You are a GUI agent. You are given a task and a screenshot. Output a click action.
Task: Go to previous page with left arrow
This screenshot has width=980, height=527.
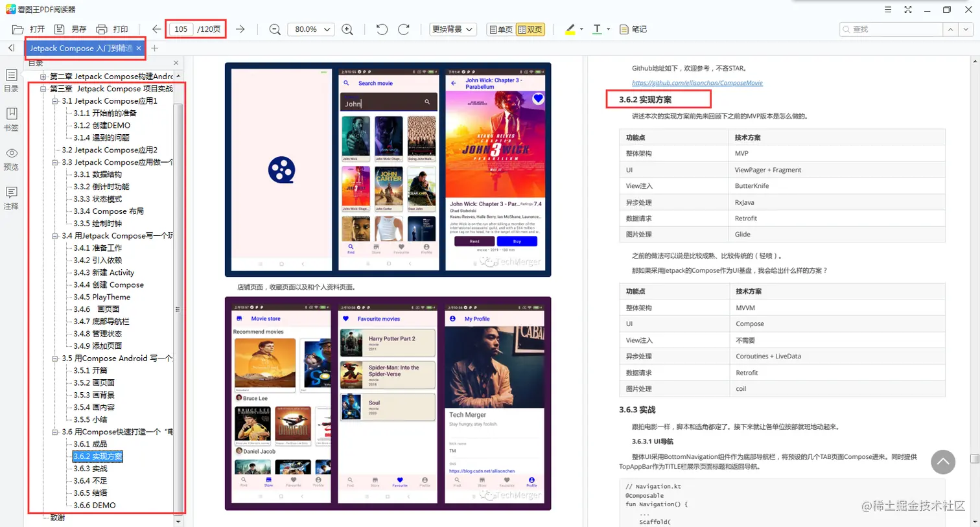click(156, 29)
